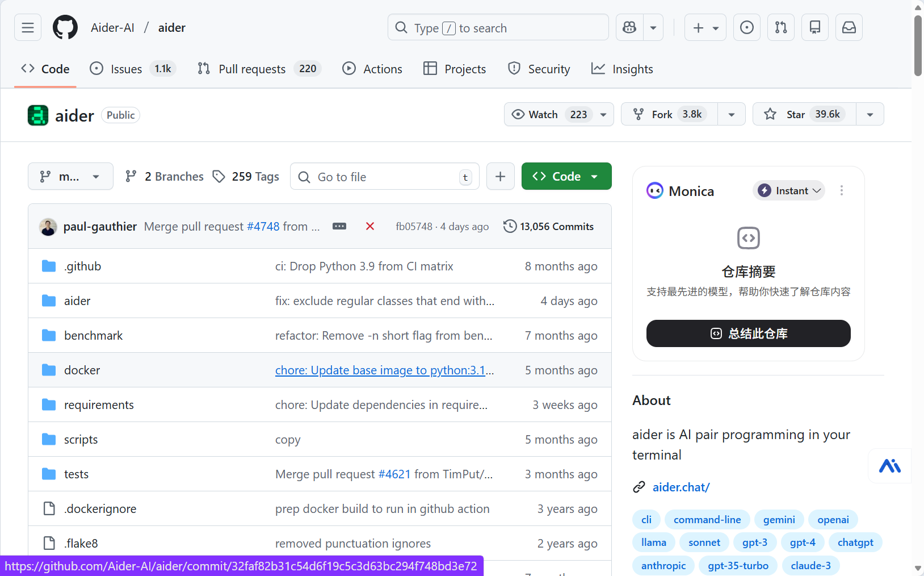Open Aider-AI owner link
The height and width of the screenshot is (576, 924).
pos(112,27)
